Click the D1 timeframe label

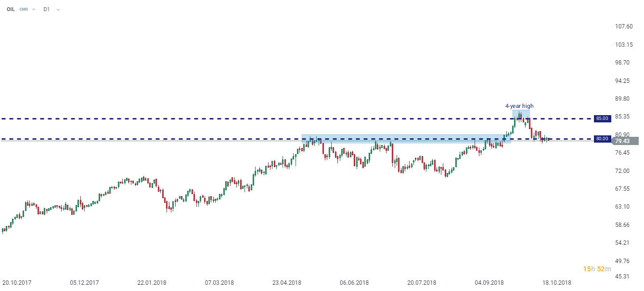pyautogui.click(x=47, y=9)
